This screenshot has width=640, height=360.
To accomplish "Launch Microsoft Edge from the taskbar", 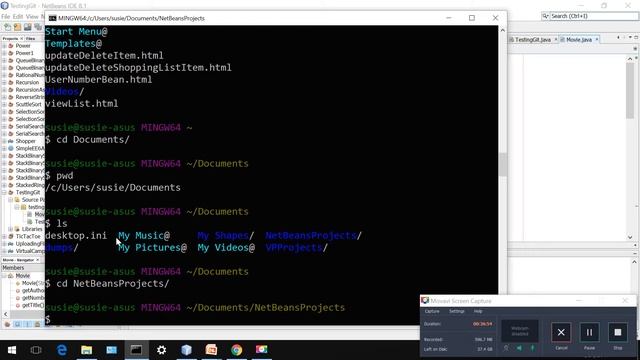I will (x=62, y=350).
